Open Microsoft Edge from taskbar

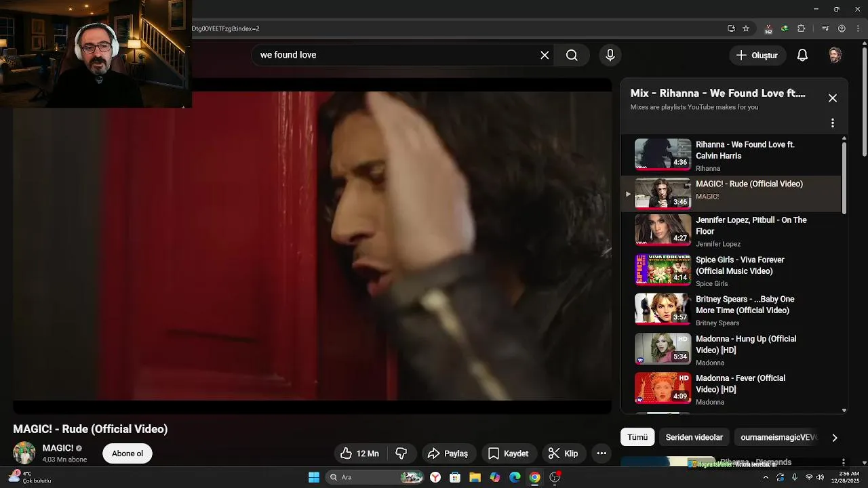[x=515, y=477]
